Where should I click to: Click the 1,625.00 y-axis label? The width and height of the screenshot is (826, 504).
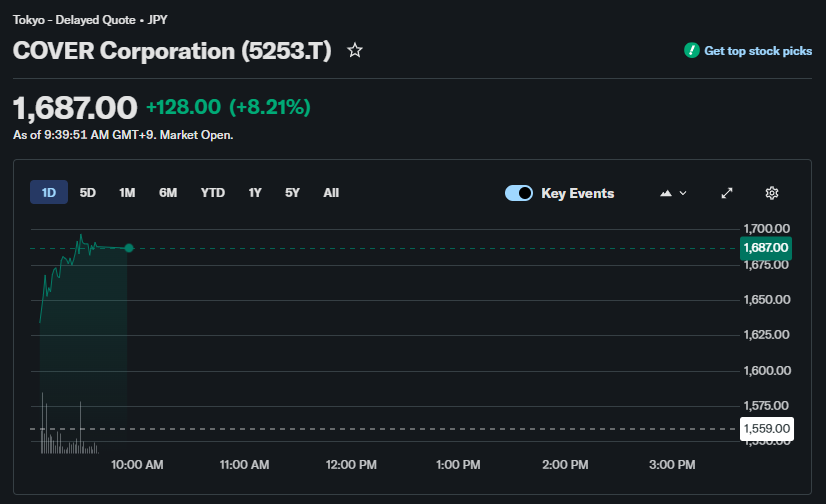766,335
